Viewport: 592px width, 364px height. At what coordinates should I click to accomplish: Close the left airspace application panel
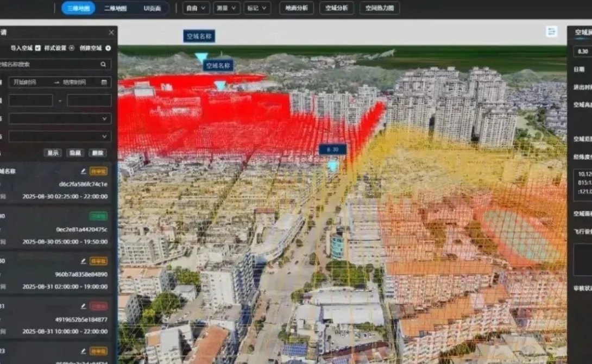(111, 32)
